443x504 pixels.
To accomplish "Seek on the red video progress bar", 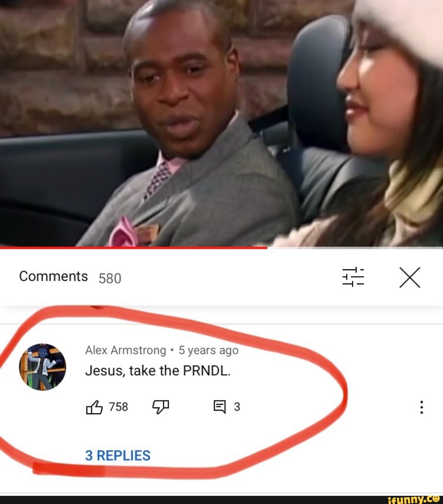I will pyautogui.click(x=133, y=247).
